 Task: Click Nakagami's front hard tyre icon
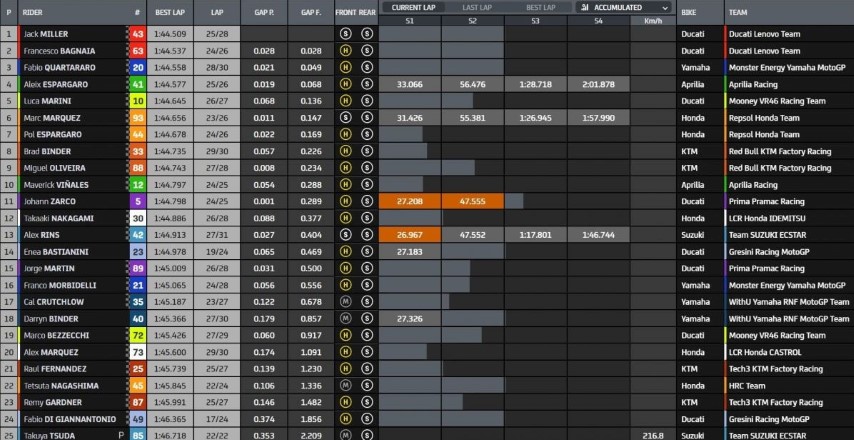coord(345,218)
